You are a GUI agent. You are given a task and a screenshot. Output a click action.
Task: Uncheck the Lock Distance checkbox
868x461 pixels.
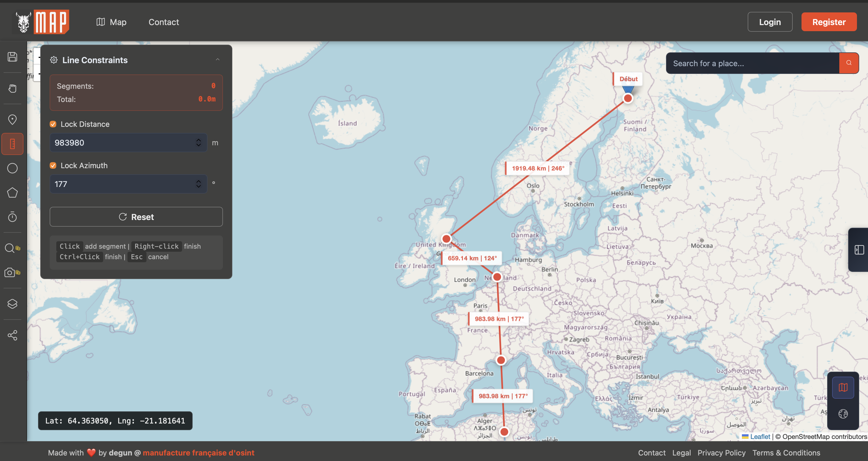click(x=53, y=124)
